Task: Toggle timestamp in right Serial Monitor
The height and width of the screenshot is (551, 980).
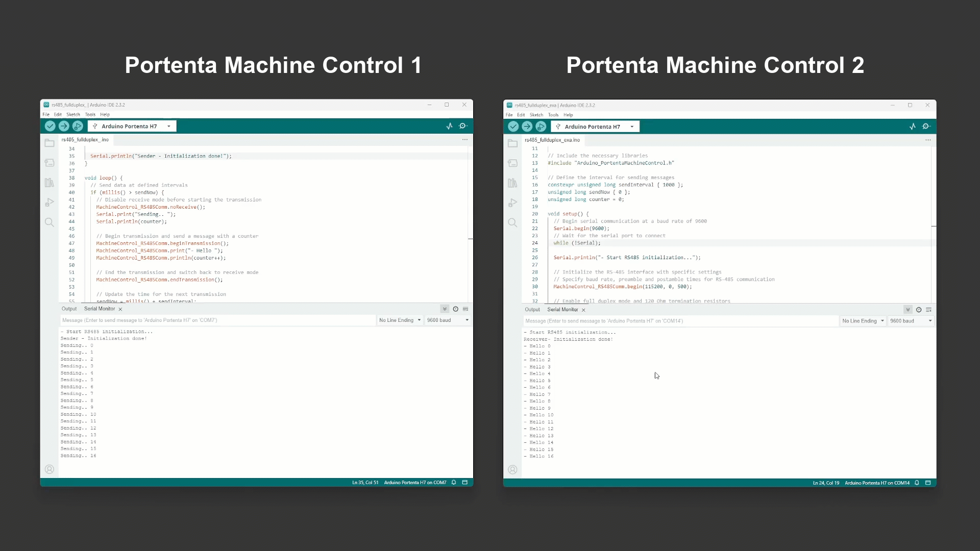Action: (919, 310)
